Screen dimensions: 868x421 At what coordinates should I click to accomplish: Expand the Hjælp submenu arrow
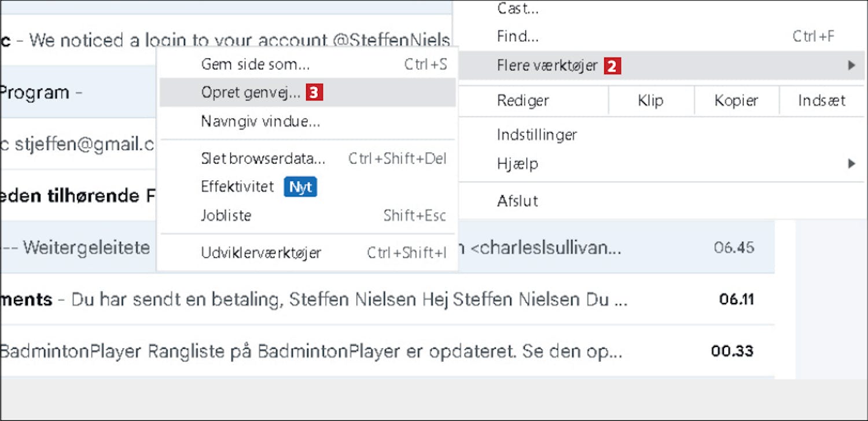point(851,164)
